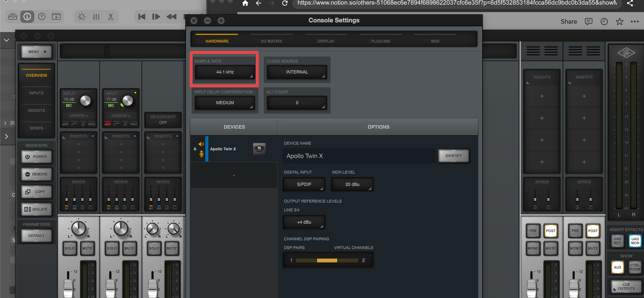The image size is (644, 298).
Task: Click the star favorite icon
Action: [619, 22]
